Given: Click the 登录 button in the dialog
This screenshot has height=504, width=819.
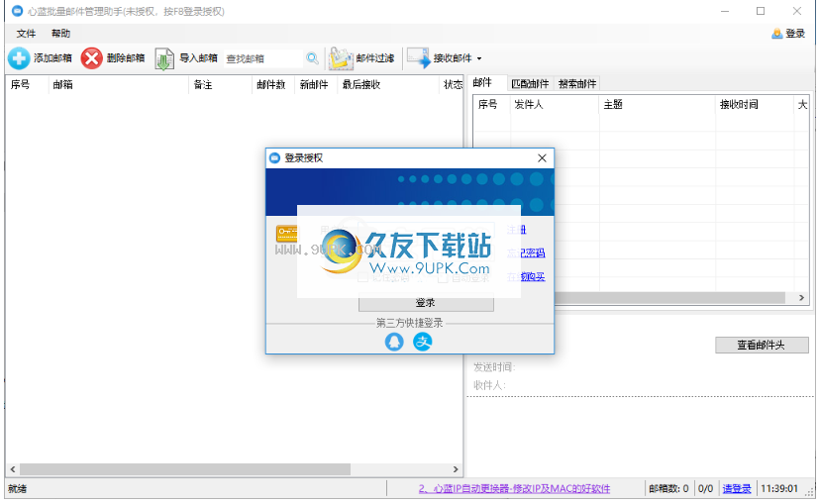Looking at the screenshot, I should (x=426, y=303).
